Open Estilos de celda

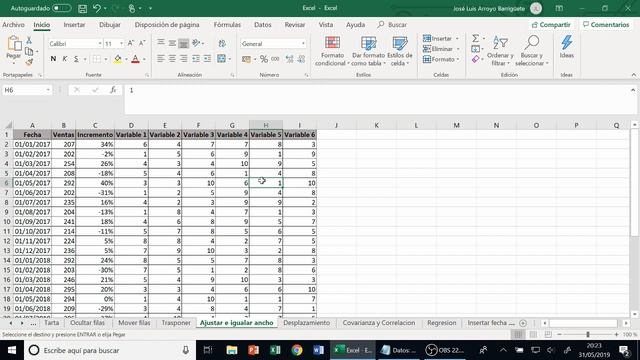point(400,51)
